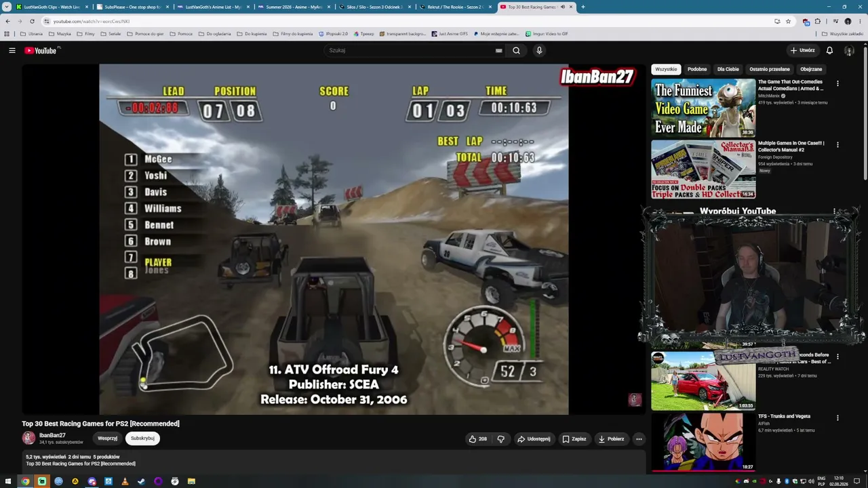
Task: Select the Dla Ciebie filter chip
Action: (x=728, y=69)
